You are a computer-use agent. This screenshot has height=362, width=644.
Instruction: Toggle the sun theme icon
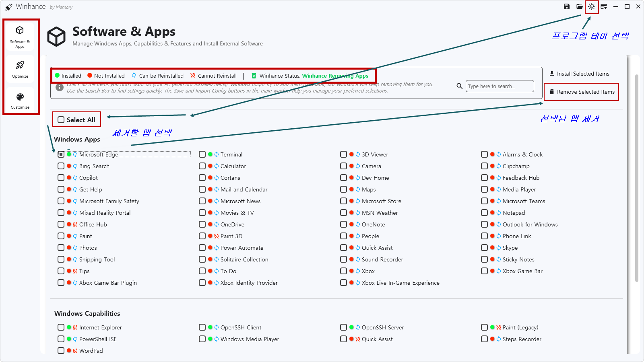click(592, 6)
